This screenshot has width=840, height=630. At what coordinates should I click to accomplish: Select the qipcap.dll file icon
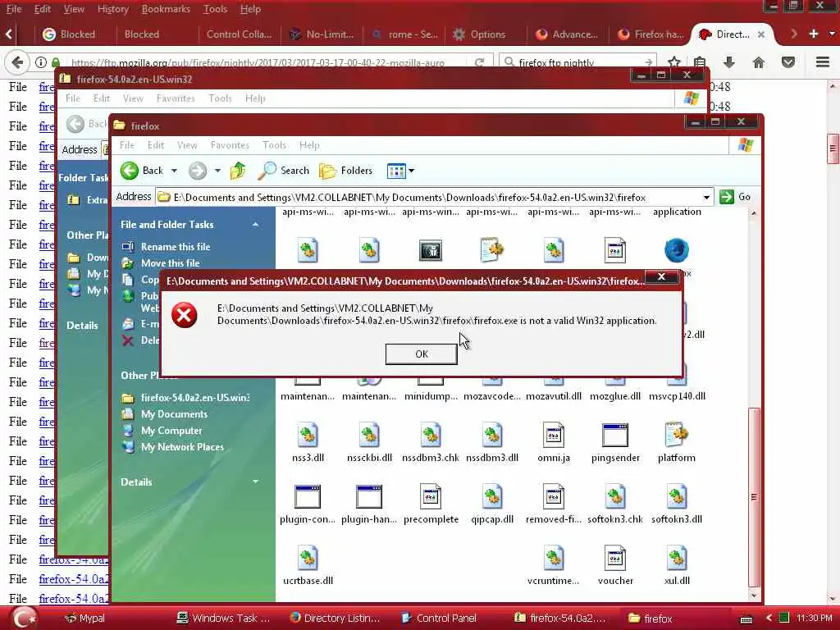click(x=492, y=496)
